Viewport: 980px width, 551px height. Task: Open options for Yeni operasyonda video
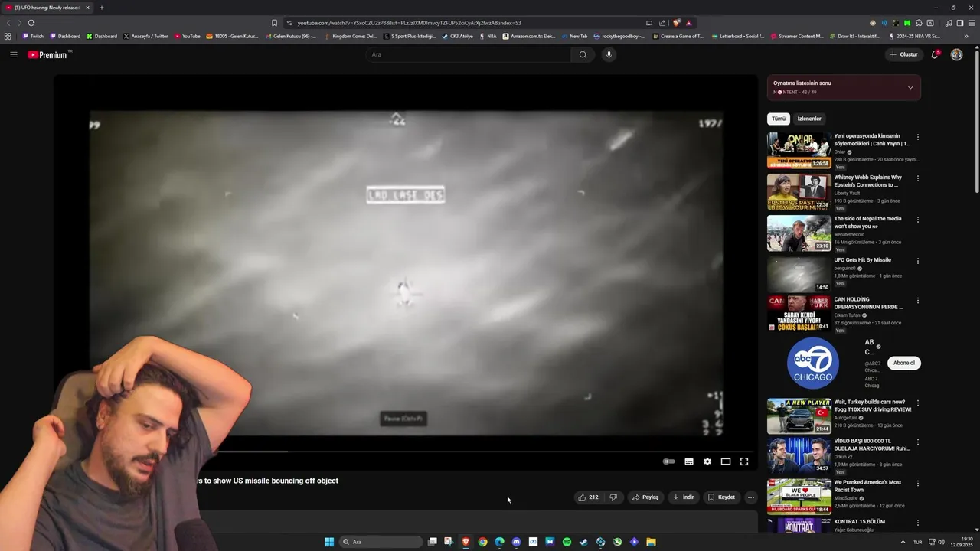[x=918, y=138]
